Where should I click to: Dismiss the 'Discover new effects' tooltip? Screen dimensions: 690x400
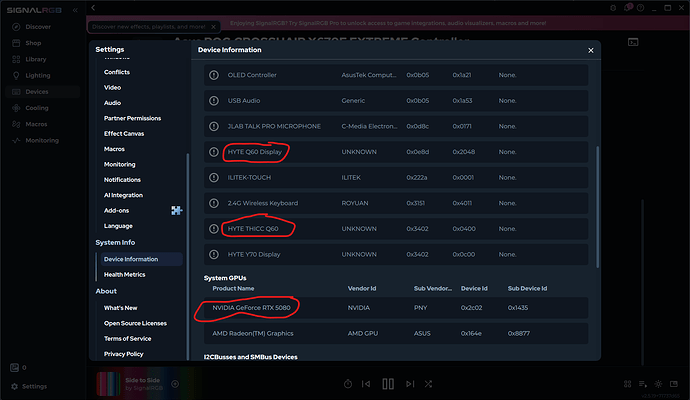click(x=213, y=27)
